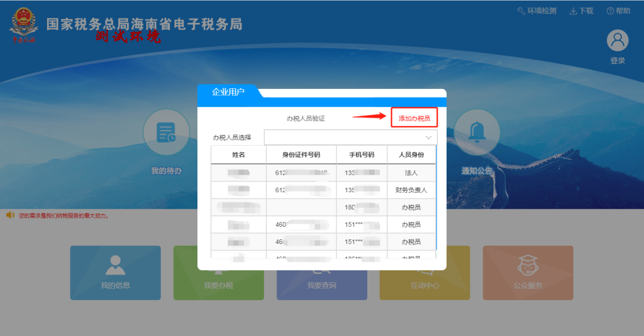Click the 我的待办 document icon
This screenshot has height=336, width=644.
tap(166, 132)
